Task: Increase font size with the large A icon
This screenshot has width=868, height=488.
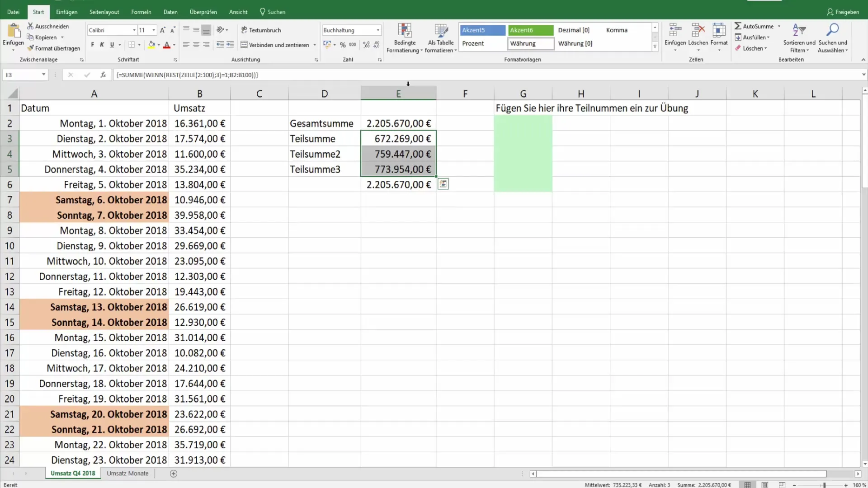Action: [163, 30]
